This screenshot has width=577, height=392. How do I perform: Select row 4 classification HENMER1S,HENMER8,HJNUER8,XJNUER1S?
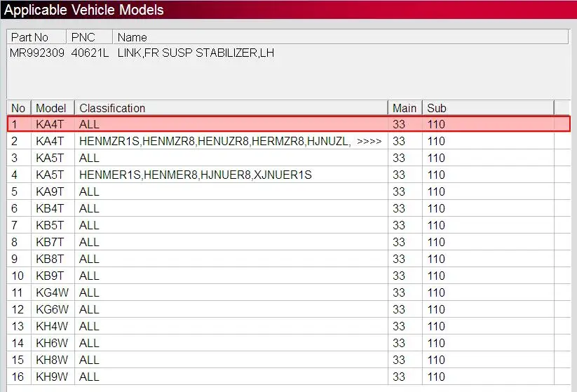(196, 175)
